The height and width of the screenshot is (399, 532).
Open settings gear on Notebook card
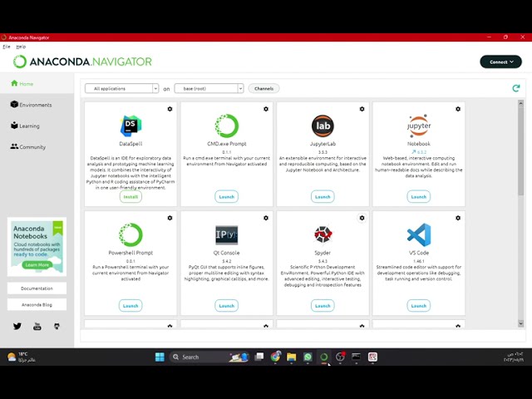458,109
